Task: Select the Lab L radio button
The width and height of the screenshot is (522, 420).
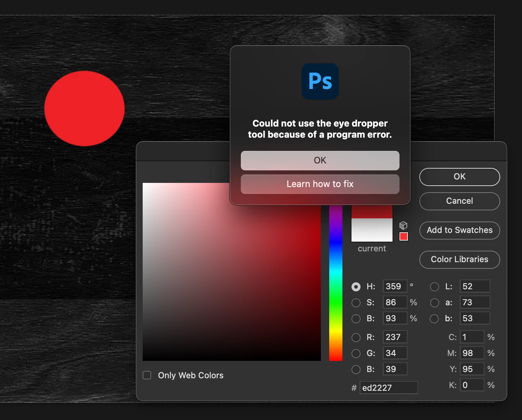Action: pyautogui.click(x=435, y=287)
